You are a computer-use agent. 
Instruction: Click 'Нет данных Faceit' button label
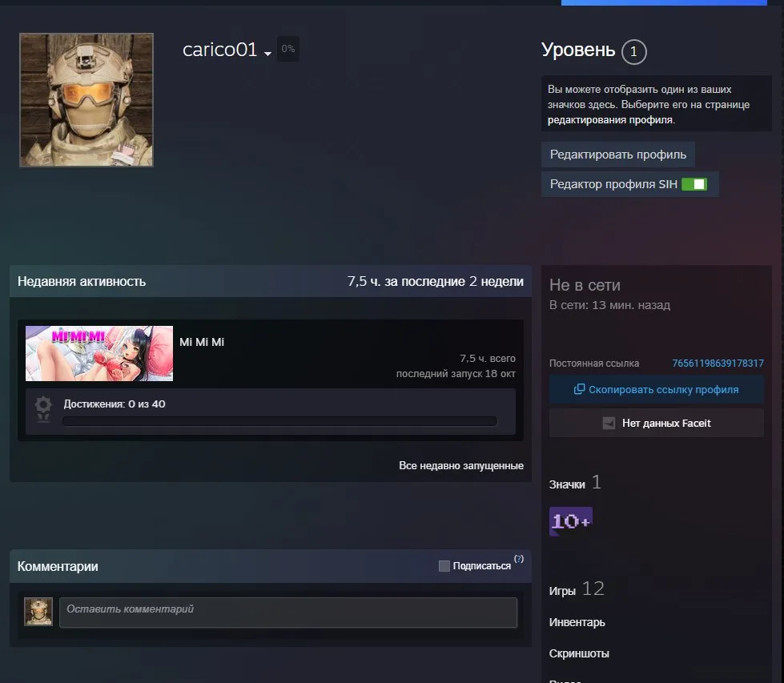[666, 423]
